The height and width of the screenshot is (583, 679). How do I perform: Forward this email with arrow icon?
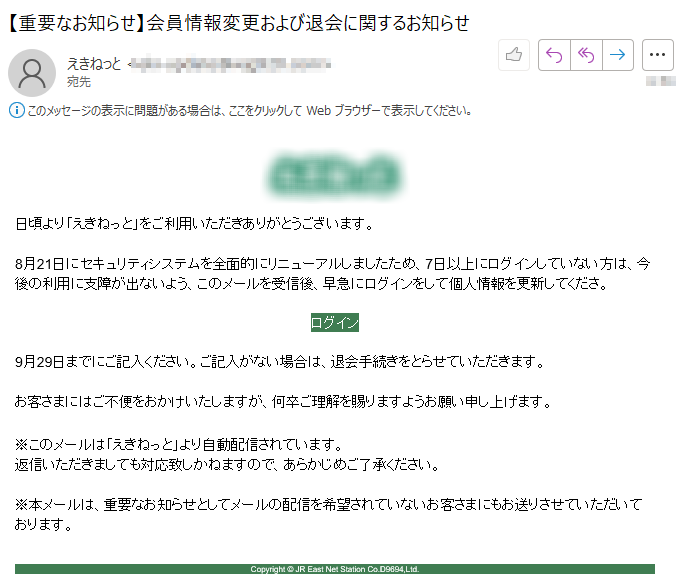[x=618, y=55]
